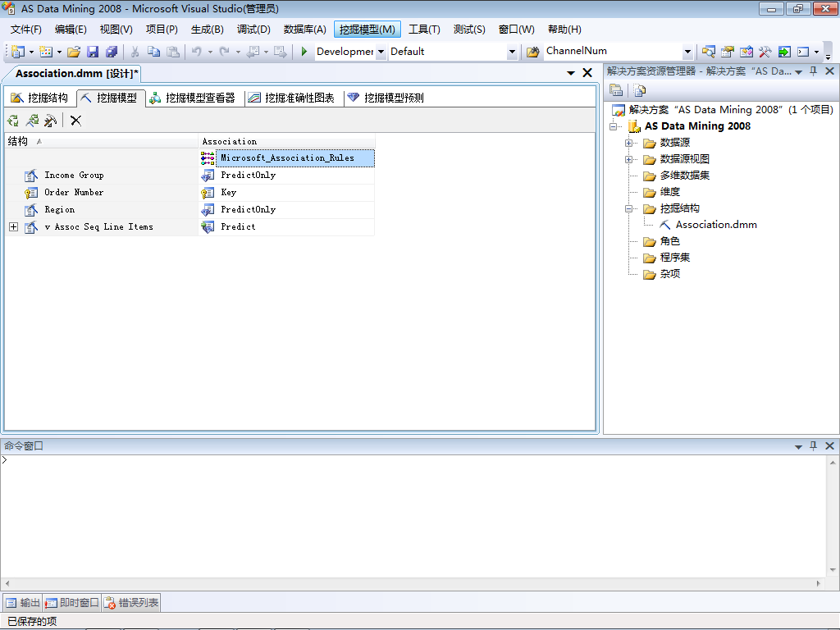Open the Developmer configuration dropdown
This screenshot has width=840, height=630.
(x=381, y=52)
